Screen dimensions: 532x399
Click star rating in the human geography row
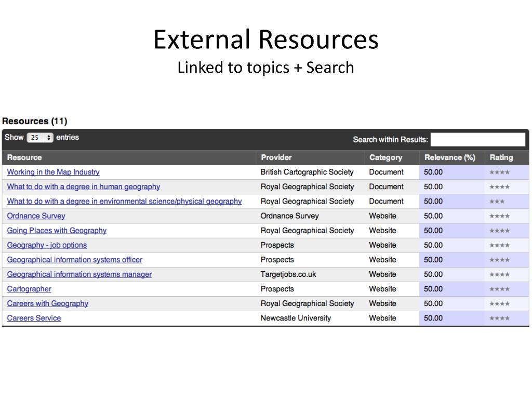499,187
